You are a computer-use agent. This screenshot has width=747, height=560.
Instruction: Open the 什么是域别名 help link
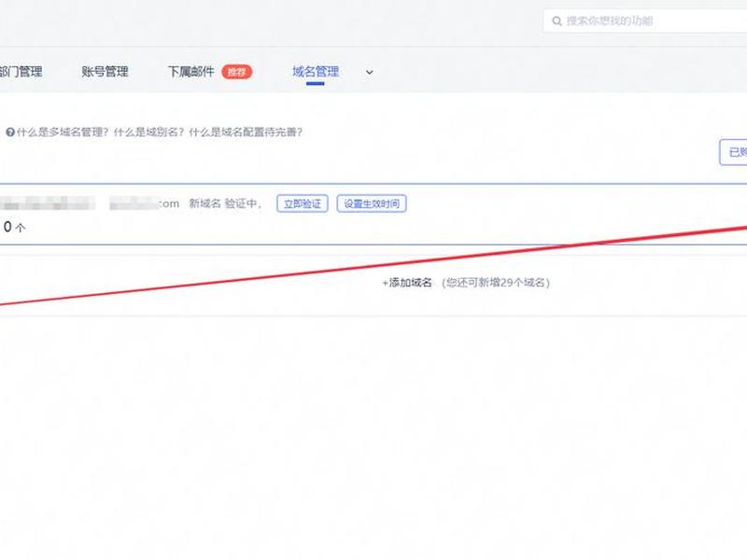pyautogui.click(x=148, y=132)
